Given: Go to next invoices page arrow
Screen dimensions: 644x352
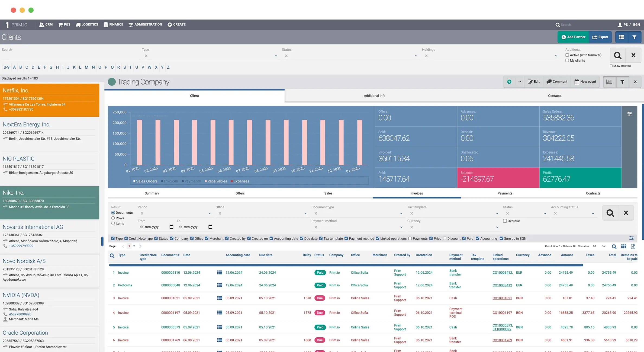Looking at the screenshot, I should [x=140, y=247].
